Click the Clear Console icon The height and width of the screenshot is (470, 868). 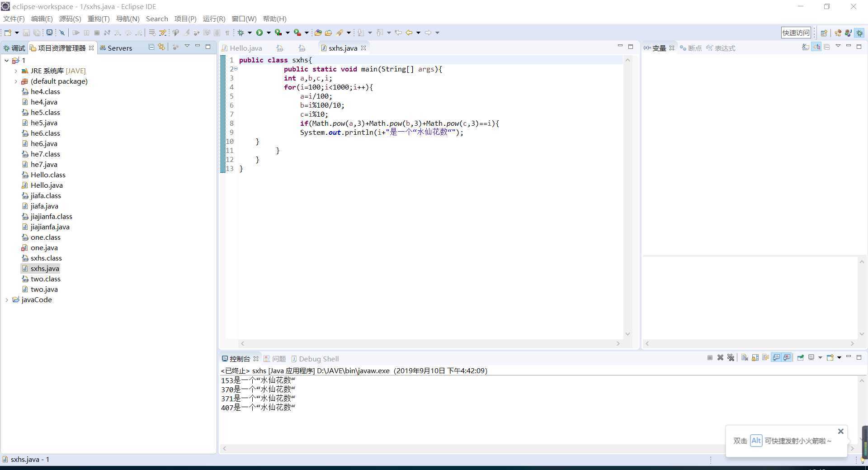(745, 357)
